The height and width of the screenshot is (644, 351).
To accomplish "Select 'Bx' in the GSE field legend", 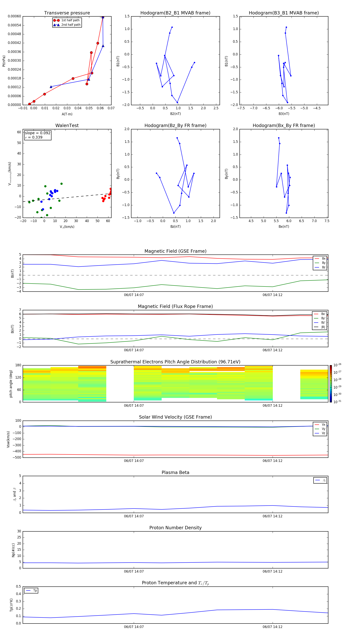I will [x=320, y=259].
